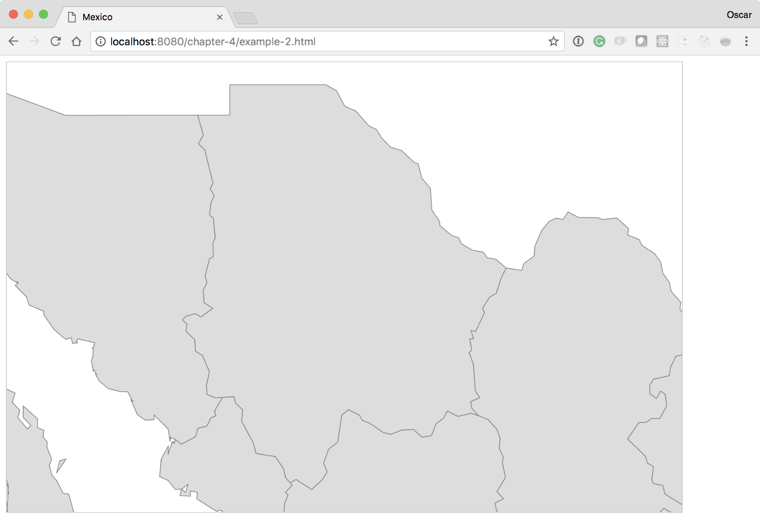View site information for localhost
The image size is (760, 532).
pos(100,41)
